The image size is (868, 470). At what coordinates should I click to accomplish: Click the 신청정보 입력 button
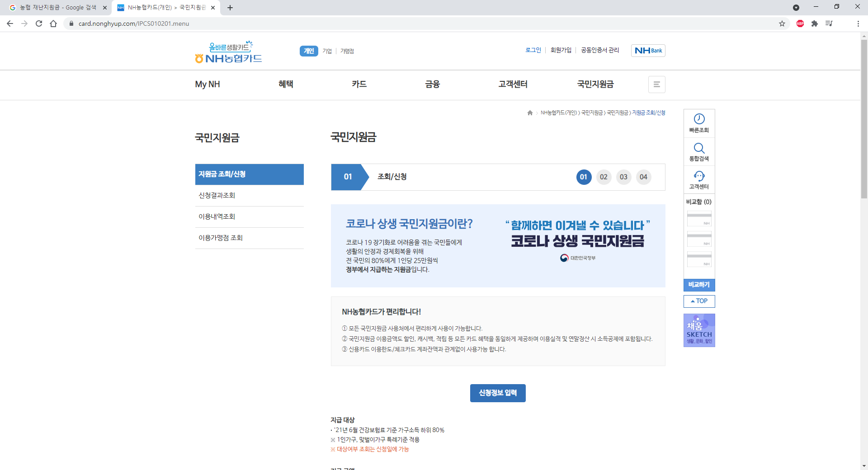tap(498, 393)
